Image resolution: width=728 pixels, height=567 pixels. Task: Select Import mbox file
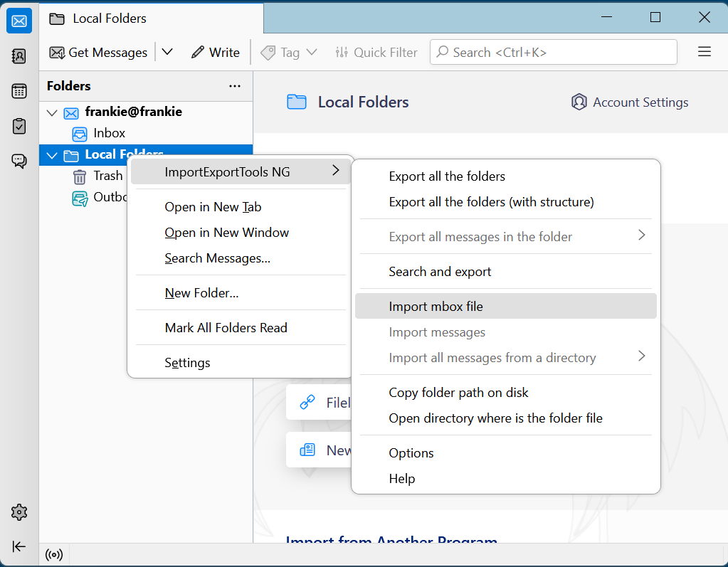[506, 306]
